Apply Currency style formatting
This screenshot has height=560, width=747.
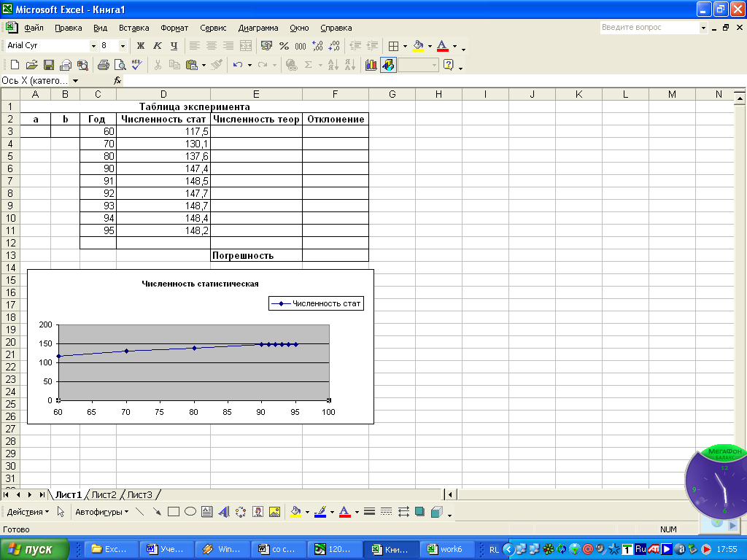coord(267,46)
